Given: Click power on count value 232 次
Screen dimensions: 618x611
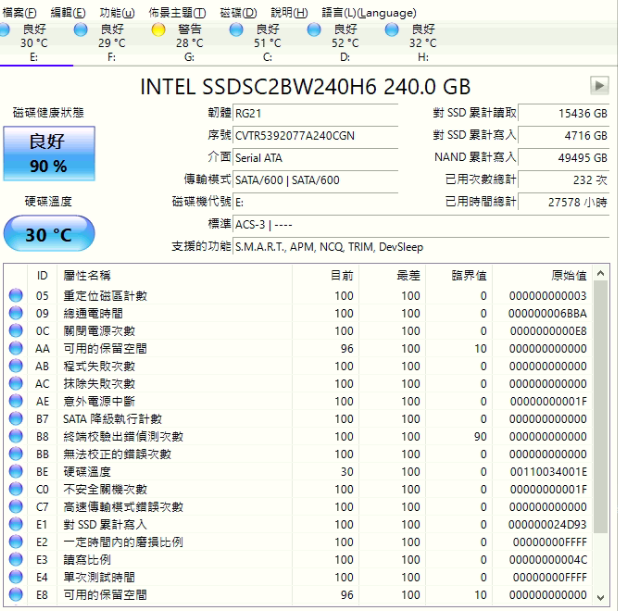Looking at the screenshot, I should click(564, 180).
